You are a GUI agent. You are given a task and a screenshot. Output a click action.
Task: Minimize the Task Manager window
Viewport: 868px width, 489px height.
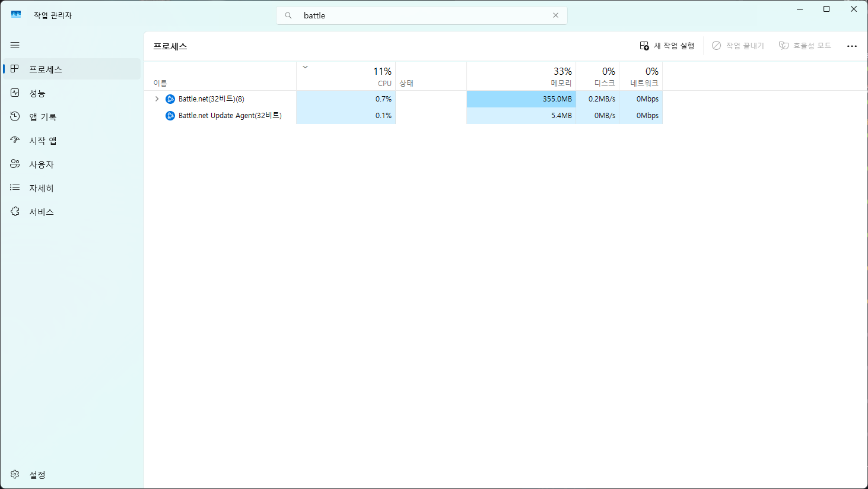[800, 9]
